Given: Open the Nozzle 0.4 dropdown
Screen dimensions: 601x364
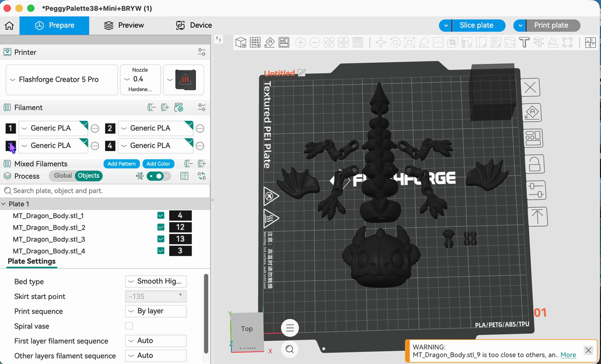Looking at the screenshot, I should pos(140,79).
